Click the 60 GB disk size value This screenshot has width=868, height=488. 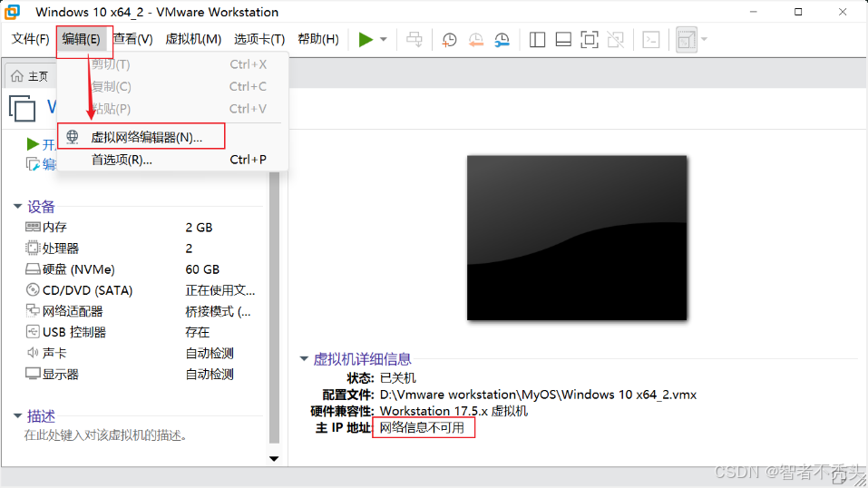tap(202, 269)
